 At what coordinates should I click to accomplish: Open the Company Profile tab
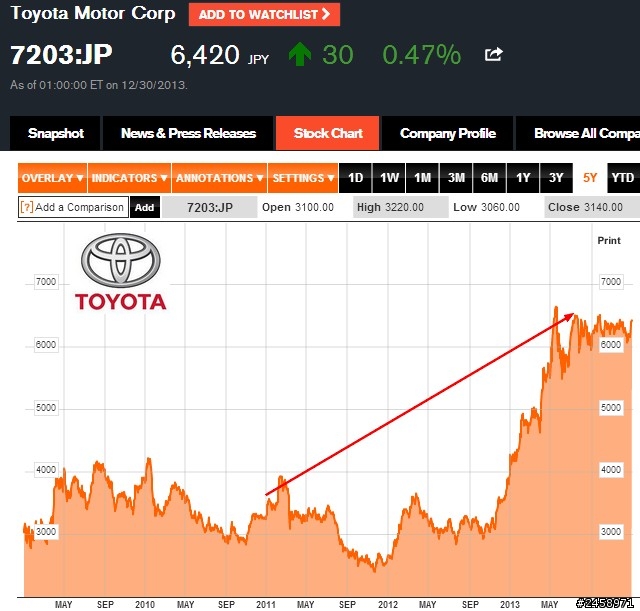click(447, 133)
